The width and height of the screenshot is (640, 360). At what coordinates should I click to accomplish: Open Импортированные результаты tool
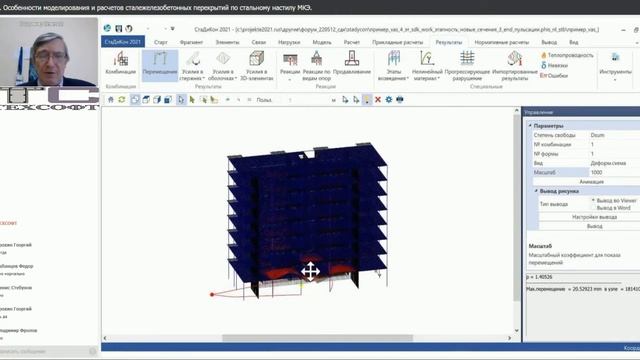515,66
